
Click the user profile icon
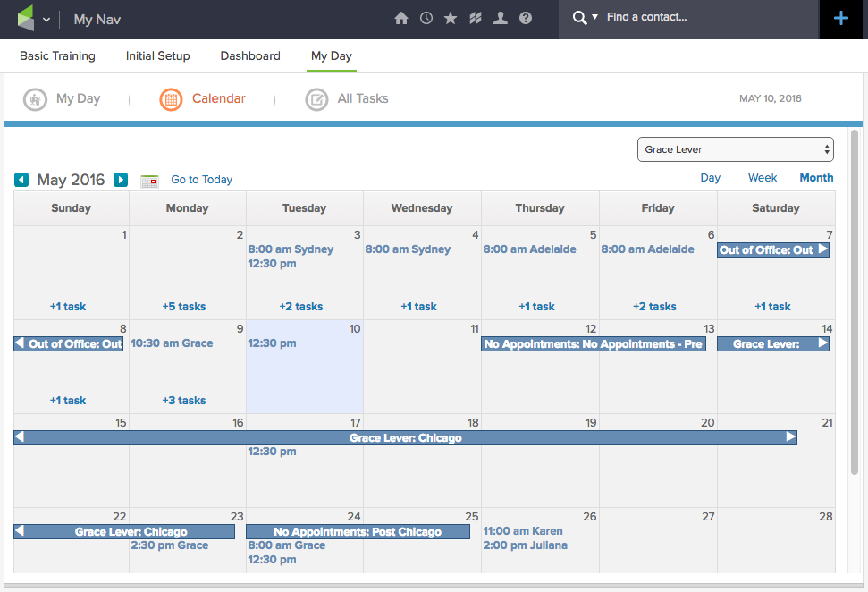point(501,18)
